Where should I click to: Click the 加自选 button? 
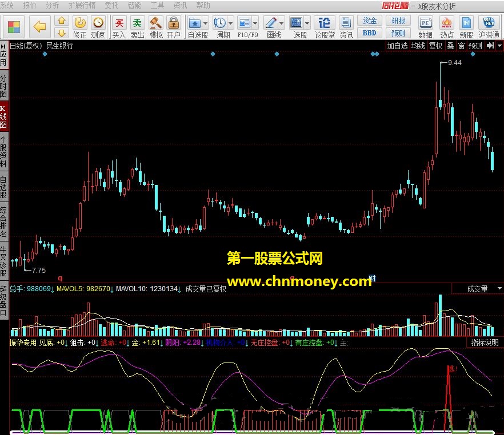pyautogui.click(x=397, y=46)
